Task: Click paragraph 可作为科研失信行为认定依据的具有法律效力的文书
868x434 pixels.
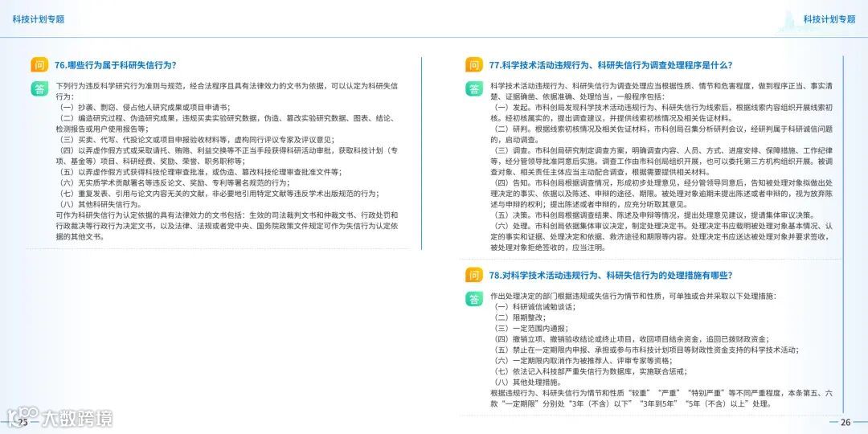Action: point(227,226)
